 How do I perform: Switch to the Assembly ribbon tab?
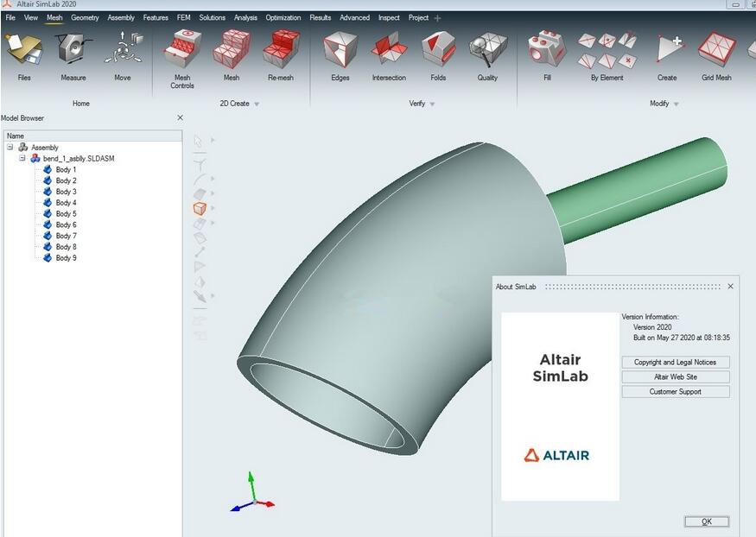point(121,18)
